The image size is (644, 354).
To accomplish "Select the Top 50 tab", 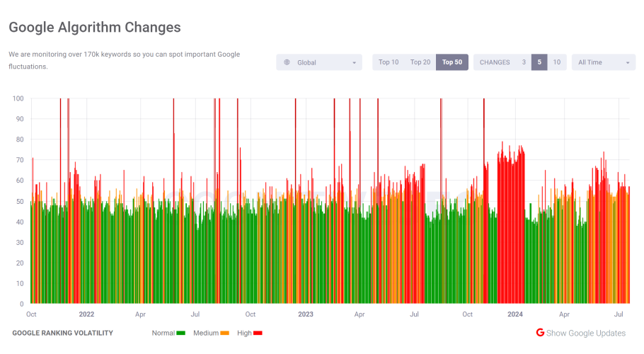I will click(452, 62).
